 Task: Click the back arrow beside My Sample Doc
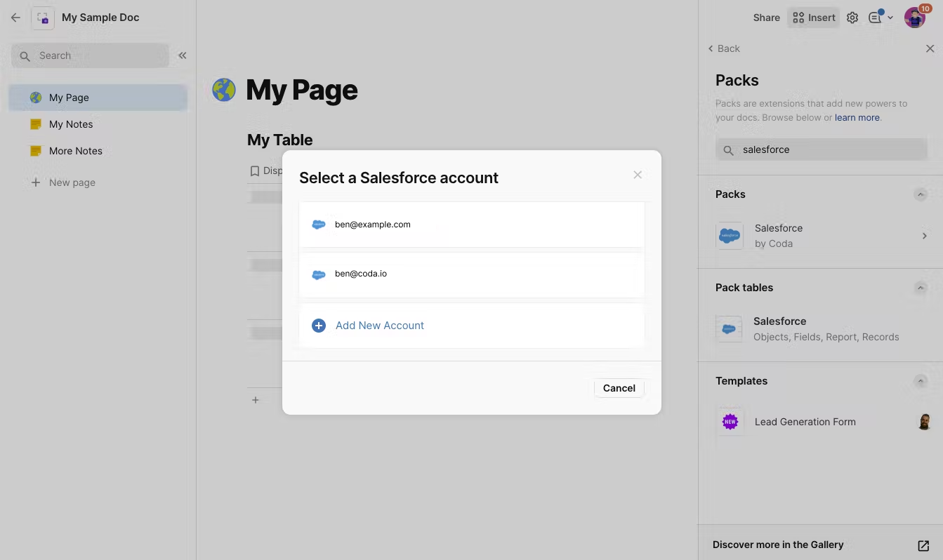[15, 17]
